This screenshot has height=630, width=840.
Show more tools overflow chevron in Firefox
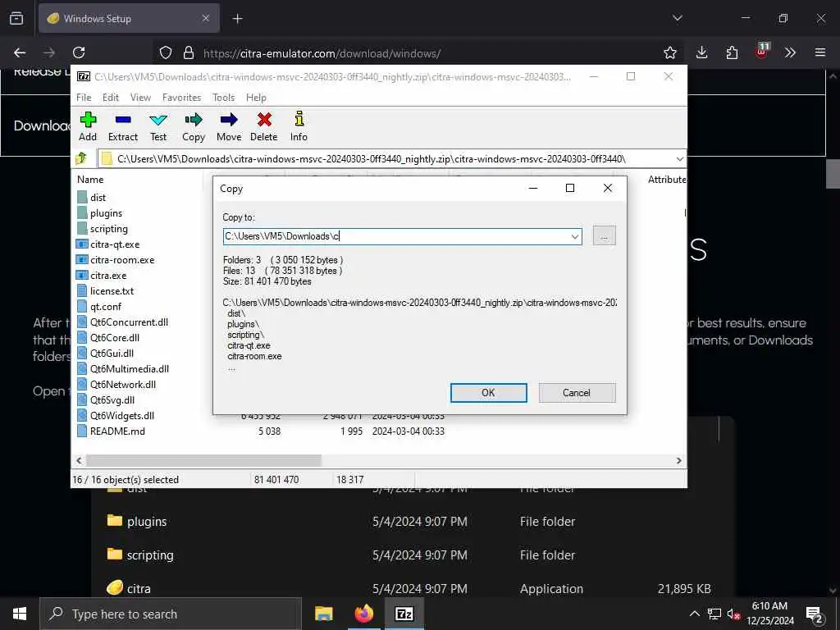[x=790, y=52]
